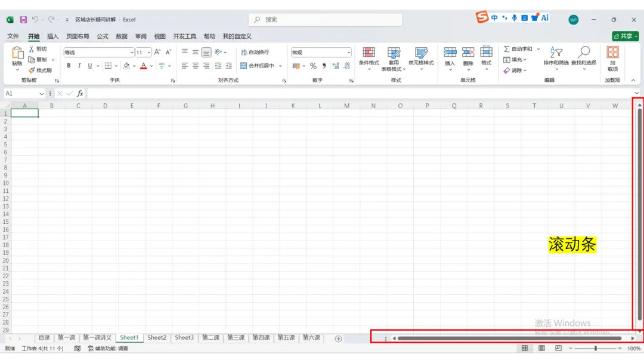
Task: Open Find and Select menu
Action: [x=584, y=58]
